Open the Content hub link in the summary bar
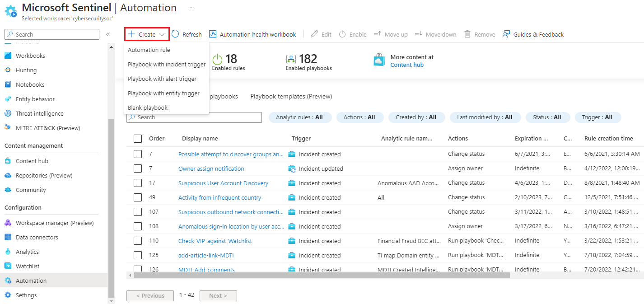Viewport: 644px width, 304px height. [x=407, y=65]
